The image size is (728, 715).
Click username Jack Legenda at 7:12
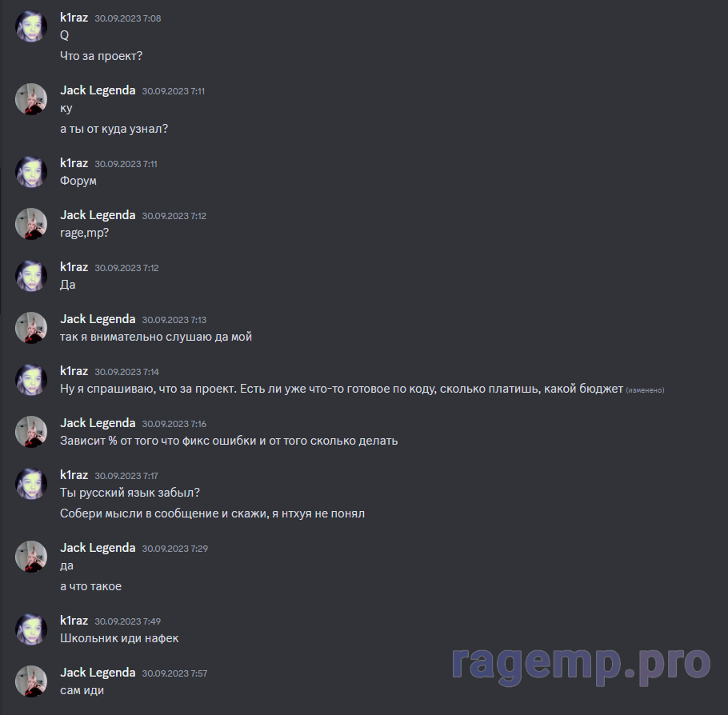tap(98, 215)
